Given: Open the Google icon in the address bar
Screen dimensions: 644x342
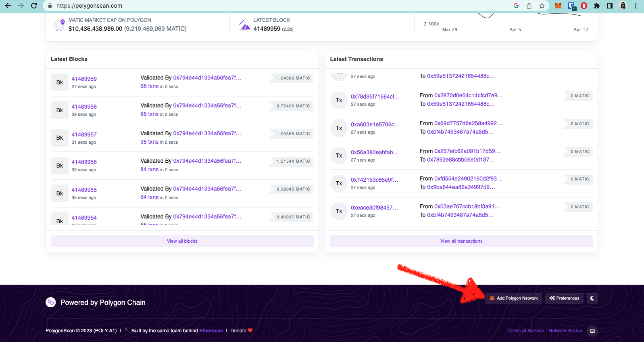Looking at the screenshot, I should (516, 6).
